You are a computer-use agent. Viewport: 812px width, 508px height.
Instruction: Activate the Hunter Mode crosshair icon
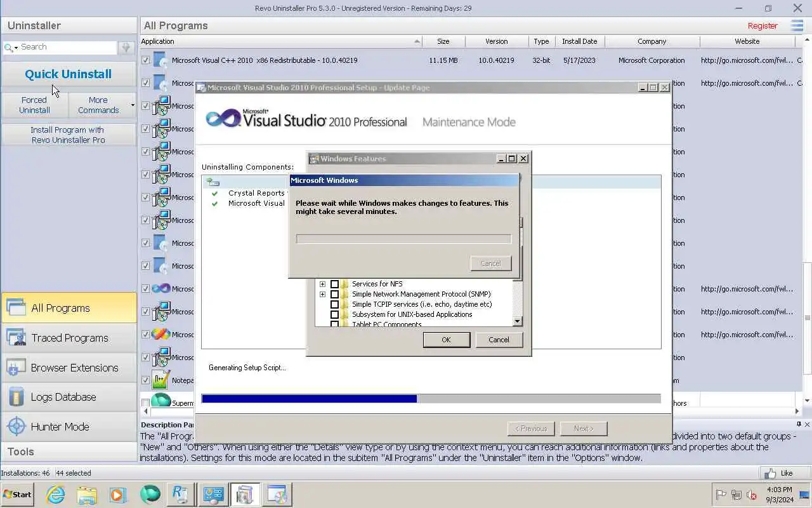pyautogui.click(x=16, y=427)
